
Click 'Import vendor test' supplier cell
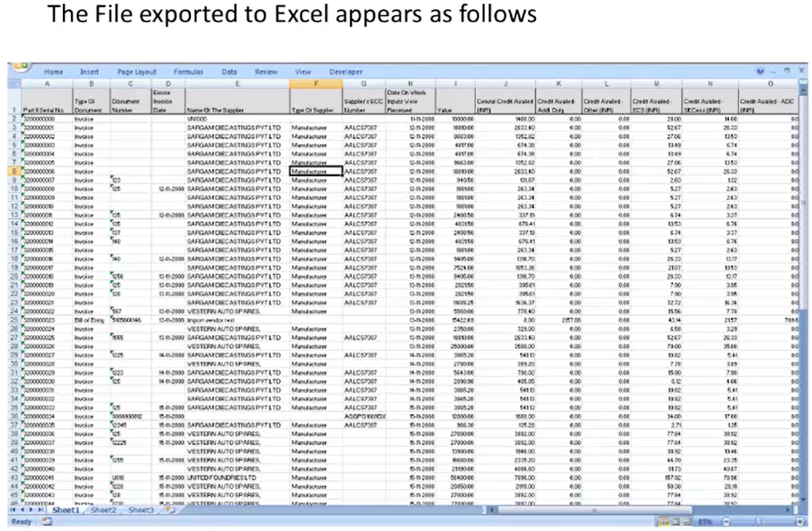[x=237, y=321]
